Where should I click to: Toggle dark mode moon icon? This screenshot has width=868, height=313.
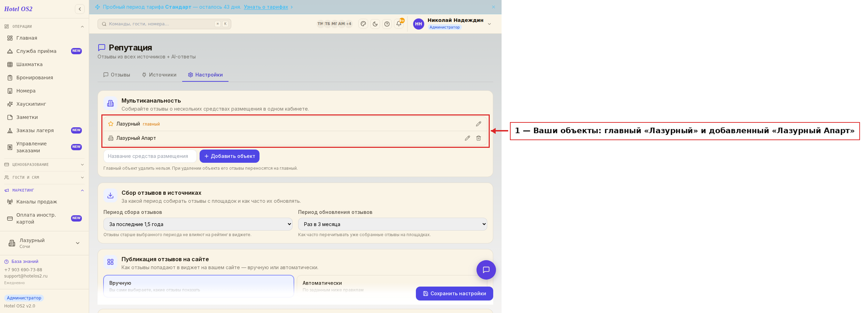click(x=375, y=24)
